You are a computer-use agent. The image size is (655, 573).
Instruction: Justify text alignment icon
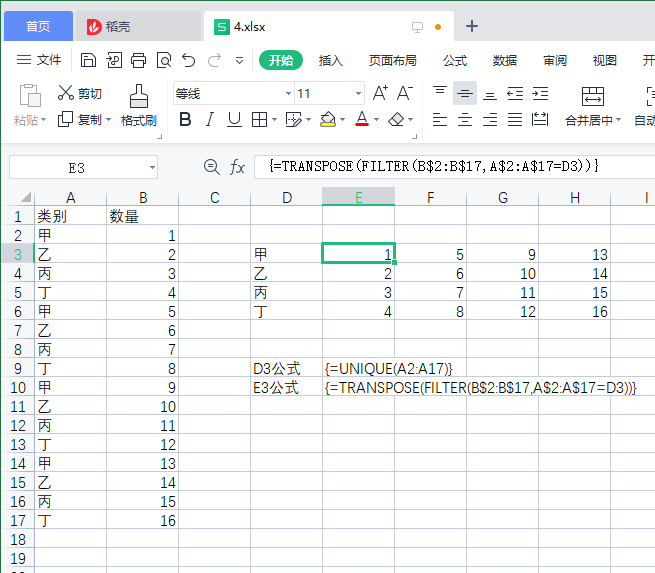515,120
